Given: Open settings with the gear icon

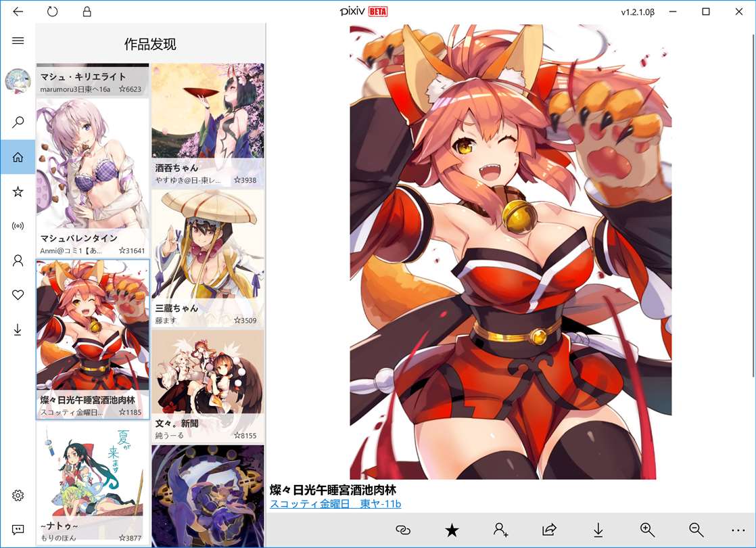Looking at the screenshot, I should tap(18, 495).
